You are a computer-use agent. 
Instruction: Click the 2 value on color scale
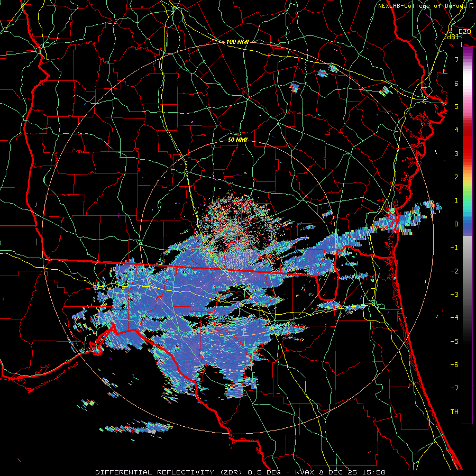tap(456, 177)
